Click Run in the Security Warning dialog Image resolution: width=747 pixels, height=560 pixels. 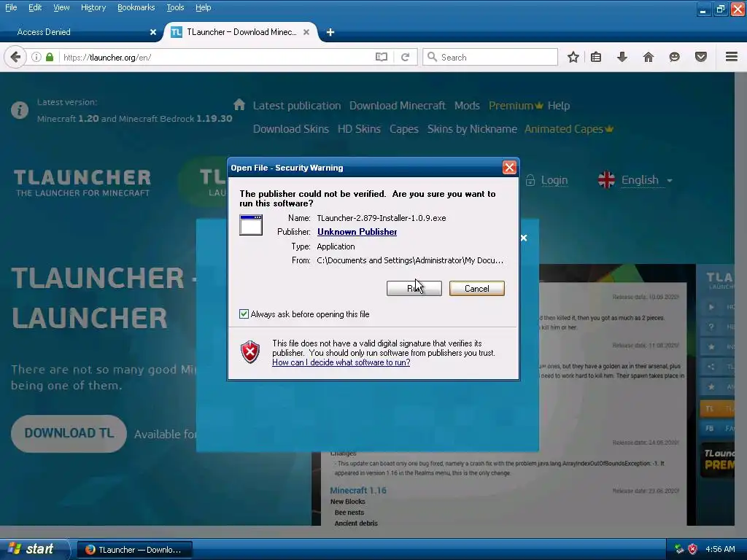click(x=414, y=288)
